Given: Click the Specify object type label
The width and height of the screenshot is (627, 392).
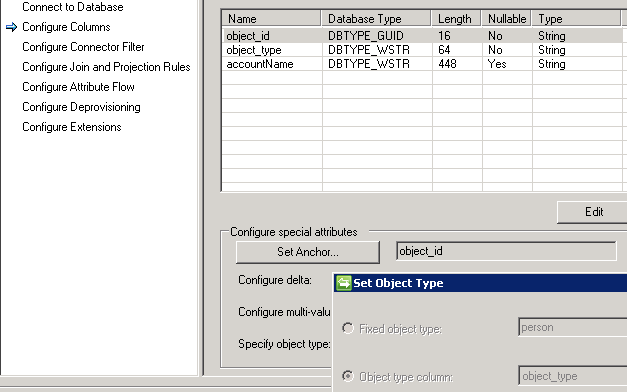Looking at the screenshot, I should pos(284,344).
